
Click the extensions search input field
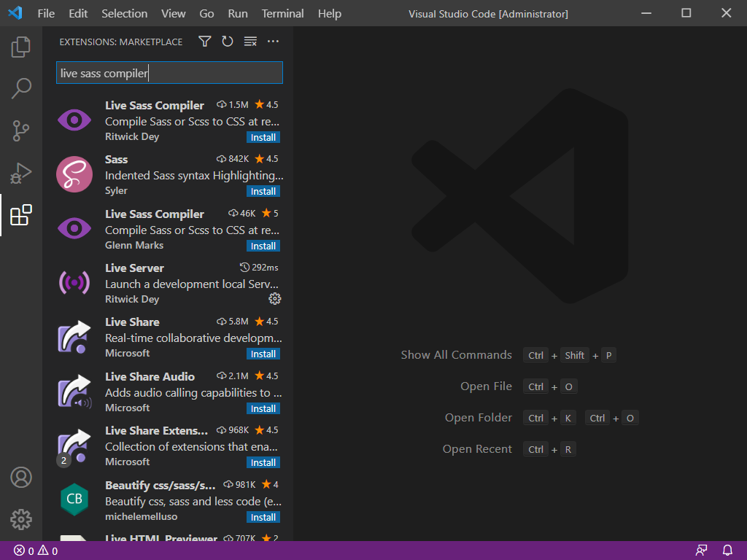[169, 73]
